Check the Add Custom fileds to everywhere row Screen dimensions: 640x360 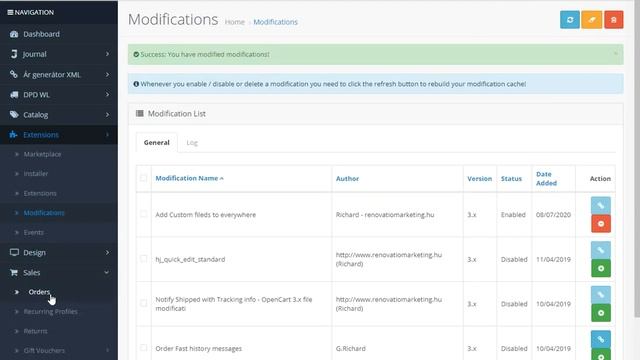143,214
